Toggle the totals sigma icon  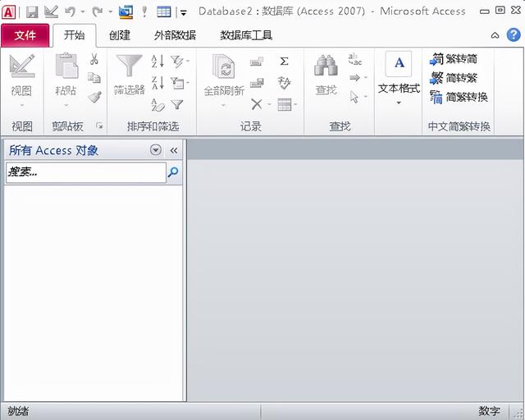[285, 62]
